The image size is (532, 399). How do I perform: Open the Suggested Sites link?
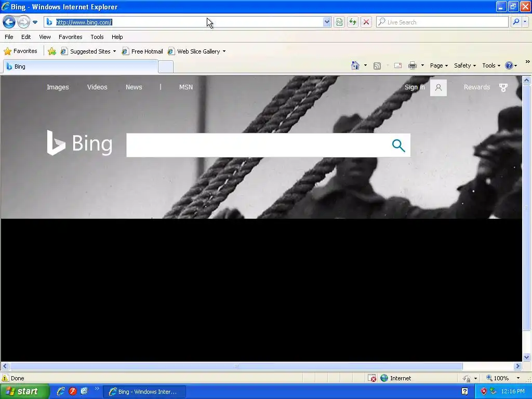86,51
